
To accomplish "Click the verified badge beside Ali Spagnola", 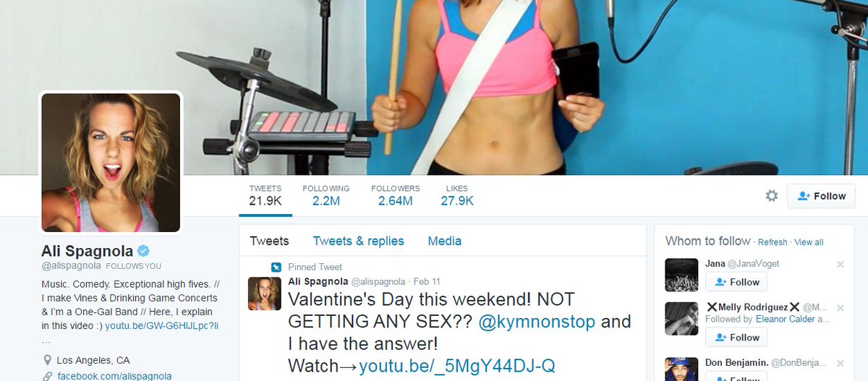I will coord(143,251).
